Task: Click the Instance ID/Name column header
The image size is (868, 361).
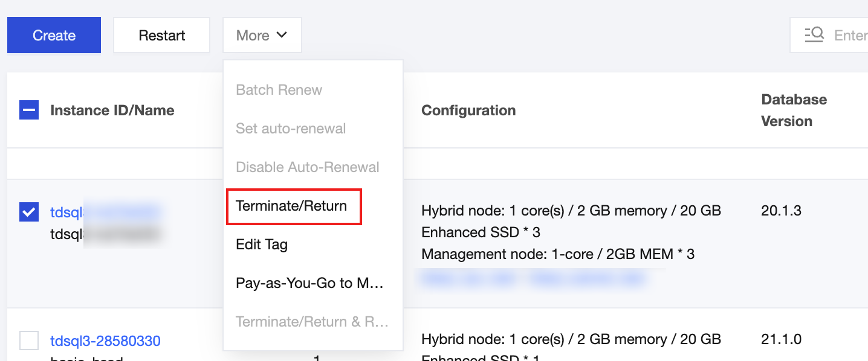Action: (112, 110)
